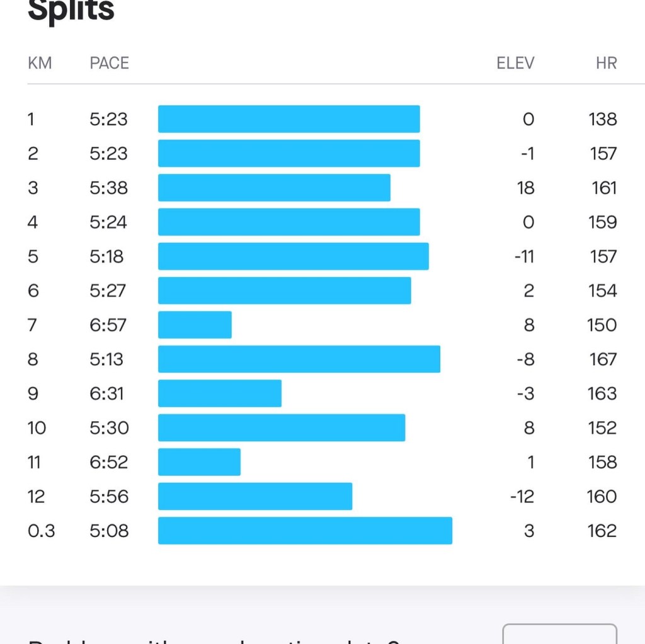
Task: Click the 5:30 pace for kilometer 10
Action: coord(109,428)
